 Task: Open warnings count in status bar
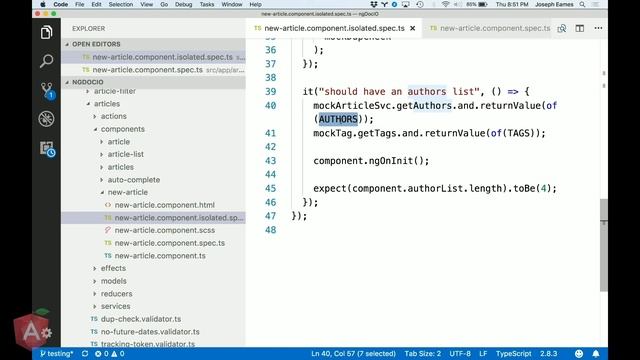point(118,353)
